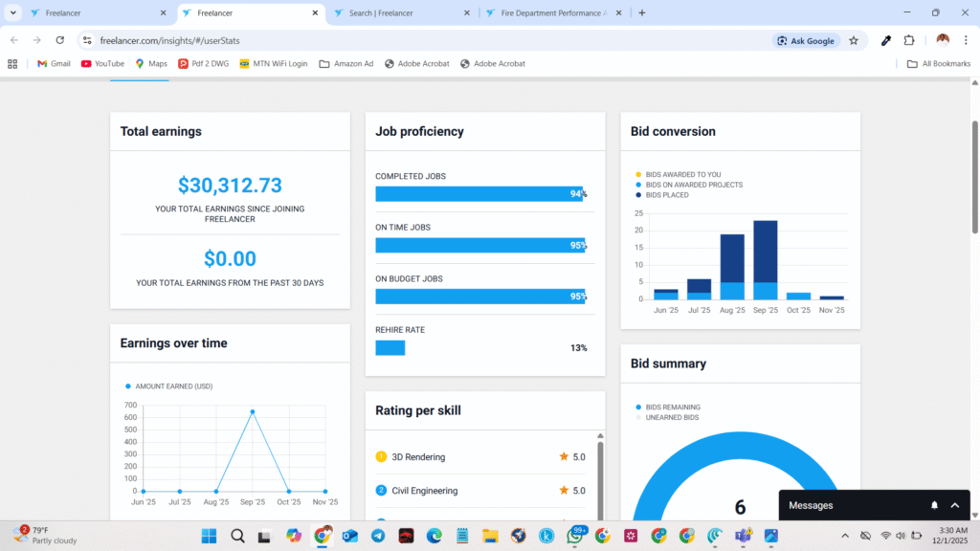Open the Gmail bookmark
The height and width of the screenshot is (551, 980).
pos(54,64)
